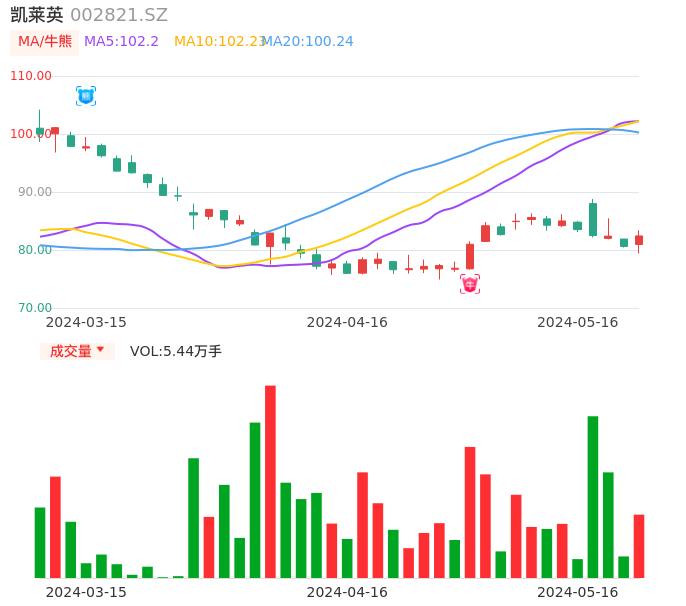Click the 002821.SZ stock code
The image size is (686, 606).
(x=119, y=15)
